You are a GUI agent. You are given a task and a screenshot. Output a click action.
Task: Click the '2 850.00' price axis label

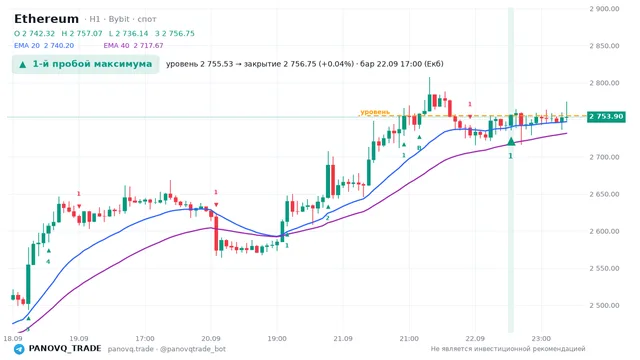[604, 46]
